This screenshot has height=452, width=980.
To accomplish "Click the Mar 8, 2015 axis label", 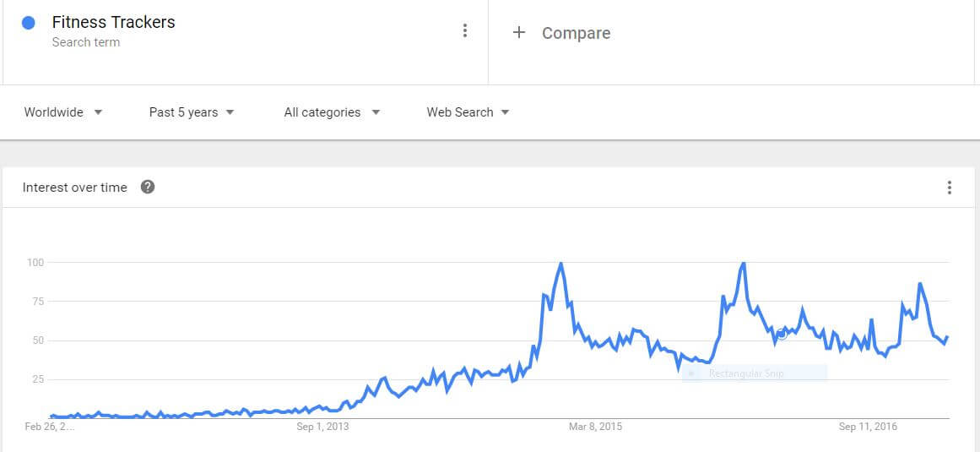I will [595, 427].
